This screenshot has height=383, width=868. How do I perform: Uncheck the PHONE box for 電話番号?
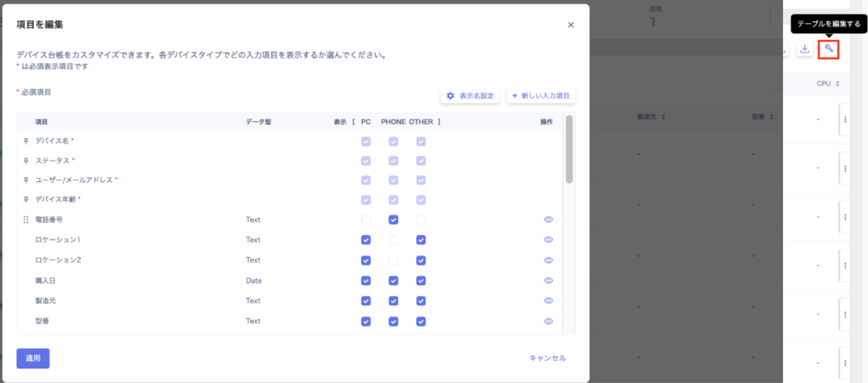pyautogui.click(x=393, y=220)
